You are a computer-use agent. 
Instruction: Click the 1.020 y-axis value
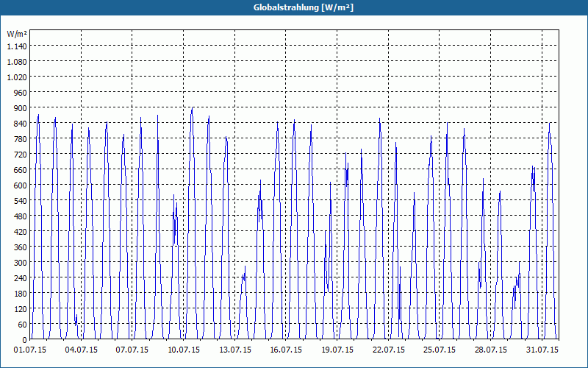pos(17,77)
